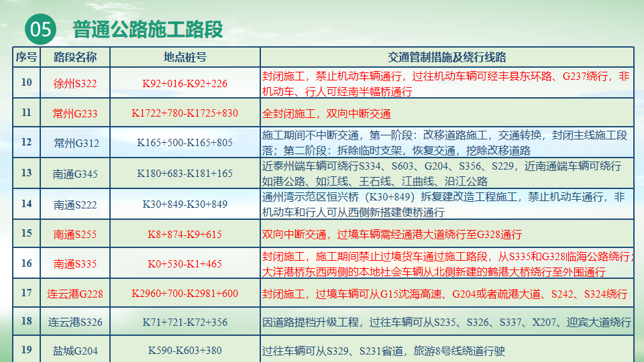Click road name 盐城G204
644x362 pixels.
pyautogui.click(x=75, y=351)
